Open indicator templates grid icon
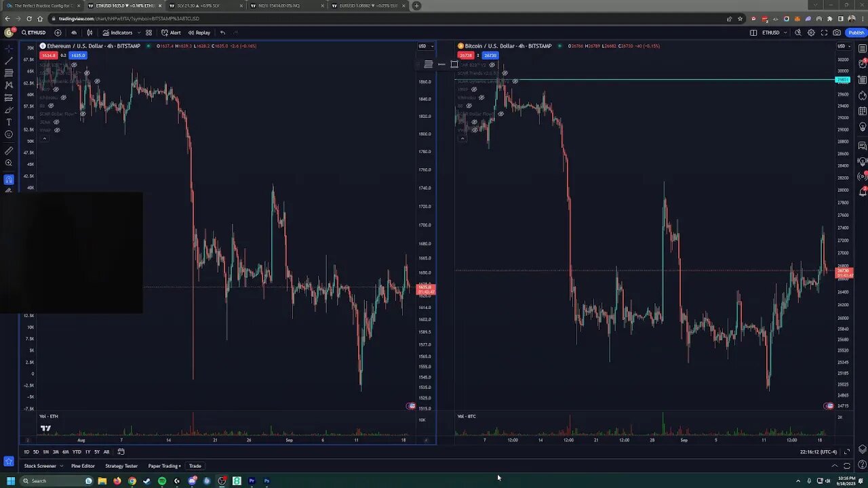Screen dimensions: 868x488 point(149,33)
